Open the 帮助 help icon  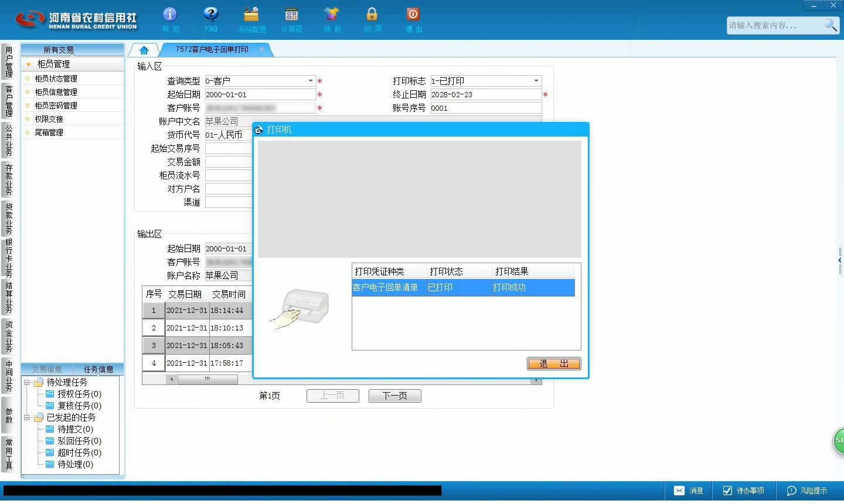pyautogui.click(x=170, y=19)
